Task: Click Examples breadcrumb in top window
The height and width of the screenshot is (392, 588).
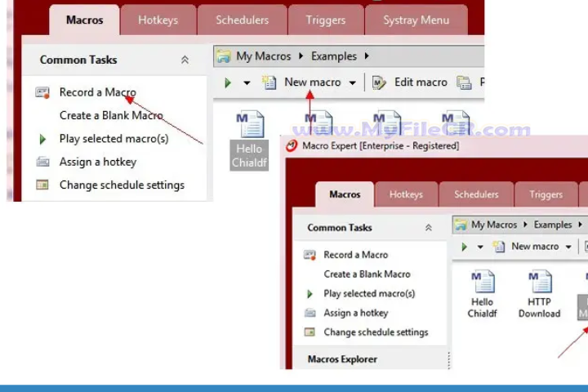Action: [x=334, y=56]
